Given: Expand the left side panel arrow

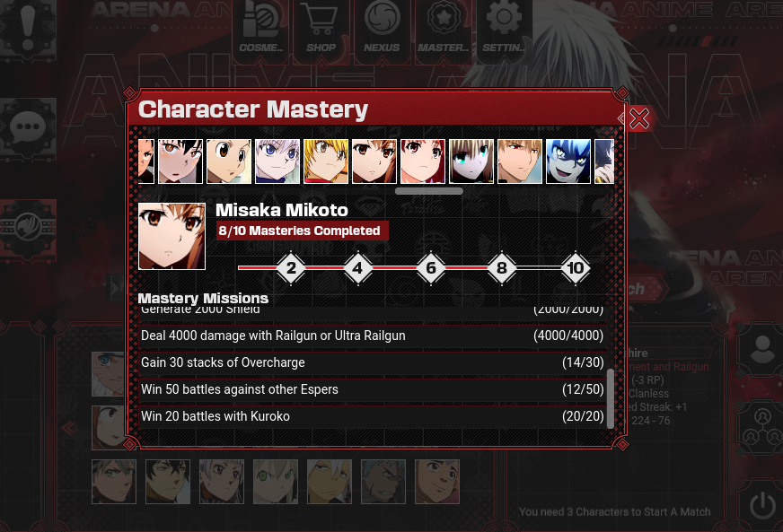Looking at the screenshot, I should pyautogui.click(x=114, y=287).
